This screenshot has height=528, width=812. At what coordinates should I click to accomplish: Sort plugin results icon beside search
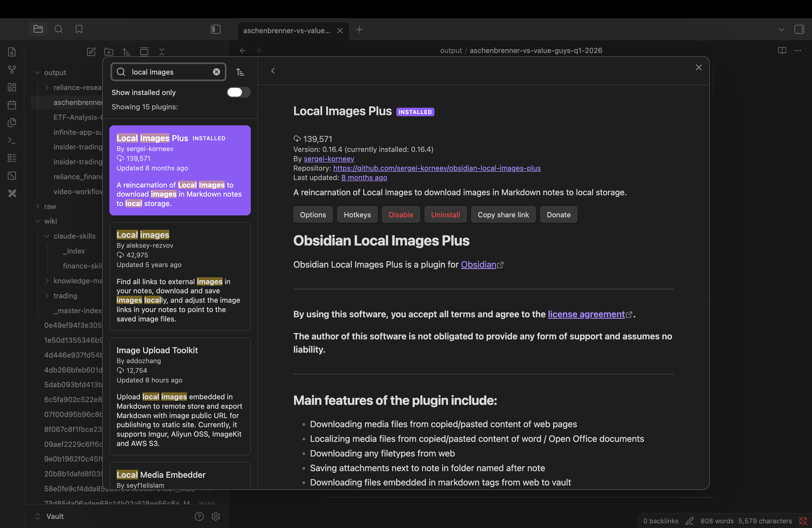240,72
